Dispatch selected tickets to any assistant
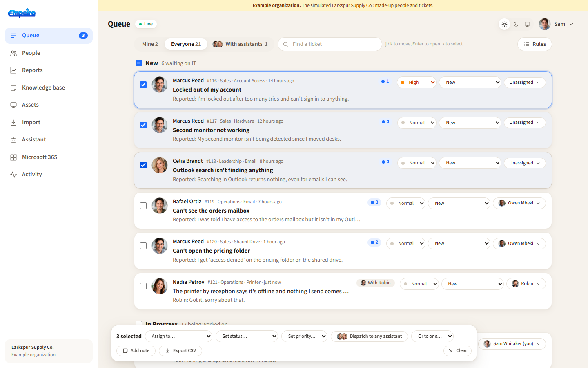The height and width of the screenshot is (368, 588). coord(370,337)
